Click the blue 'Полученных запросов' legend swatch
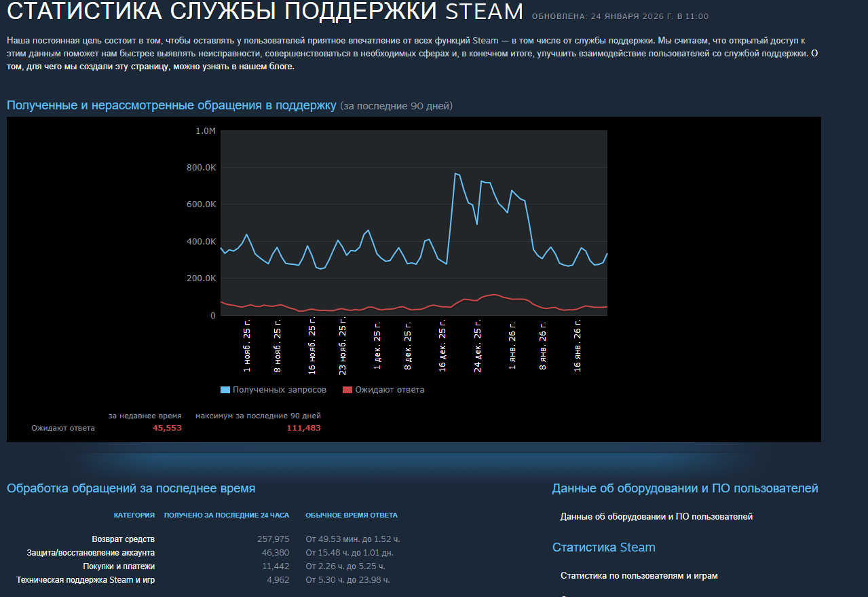The width and height of the screenshot is (868, 597). [225, 390]
